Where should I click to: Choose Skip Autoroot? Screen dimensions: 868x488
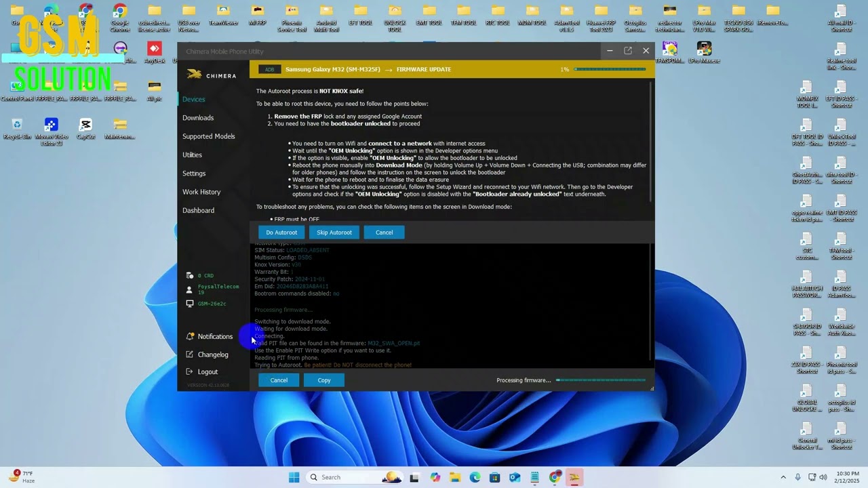[334, 232]
